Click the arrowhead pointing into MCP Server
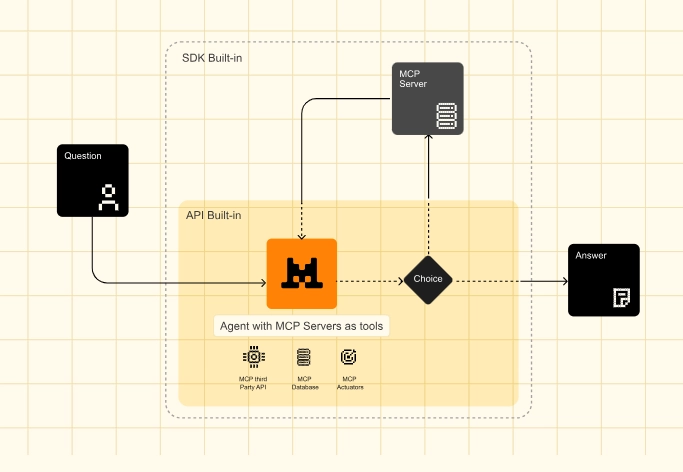The width and height of the screenshot is (683, 472). point(429,138)
